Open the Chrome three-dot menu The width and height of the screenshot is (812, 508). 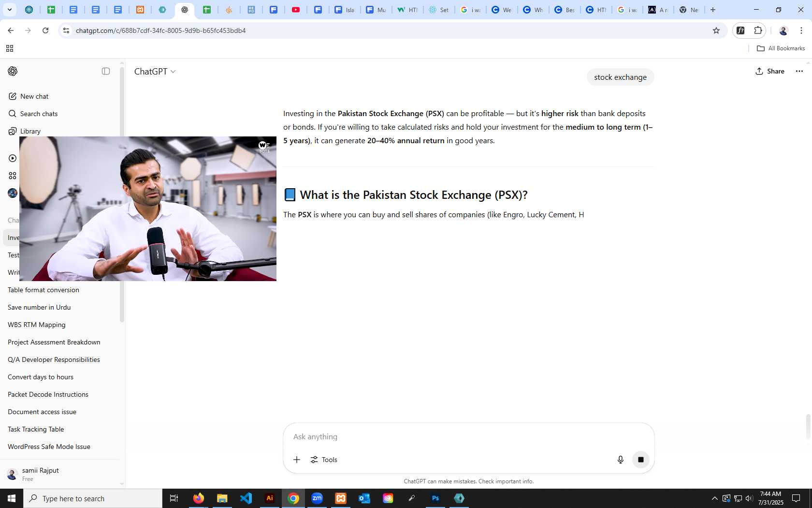(801, 30)
